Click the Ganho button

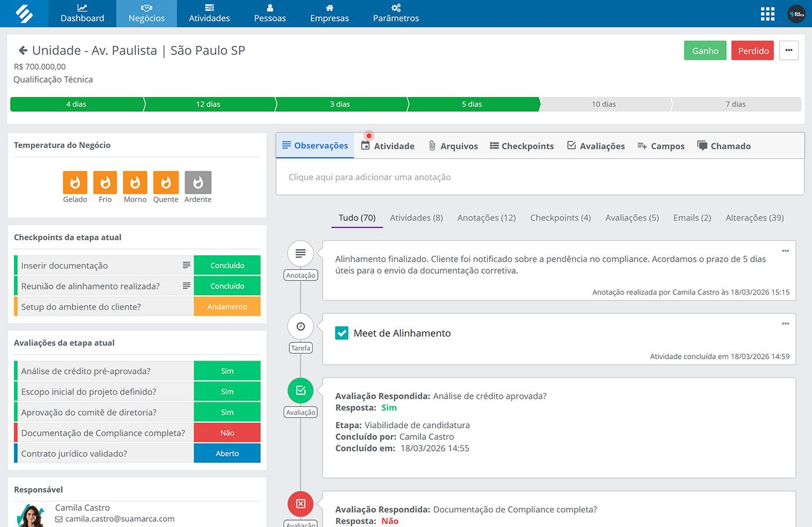(705, 50)
